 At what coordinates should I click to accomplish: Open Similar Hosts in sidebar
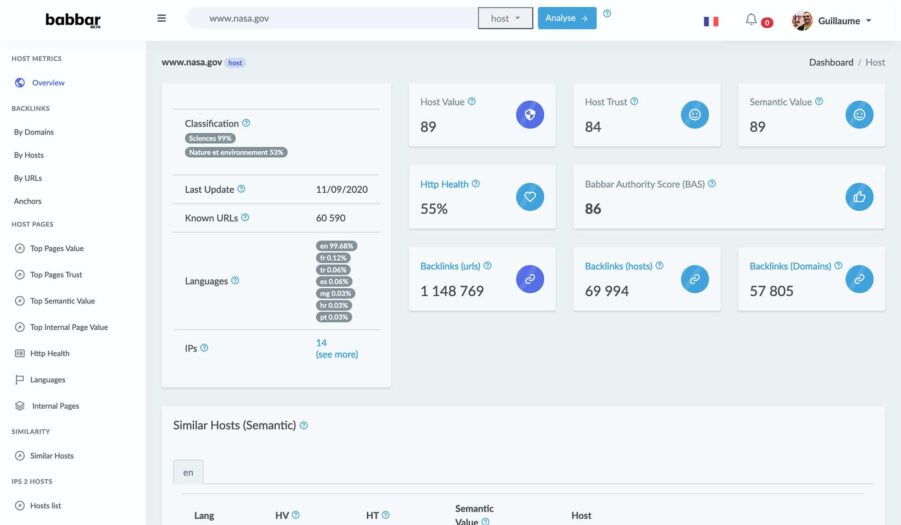52,456
